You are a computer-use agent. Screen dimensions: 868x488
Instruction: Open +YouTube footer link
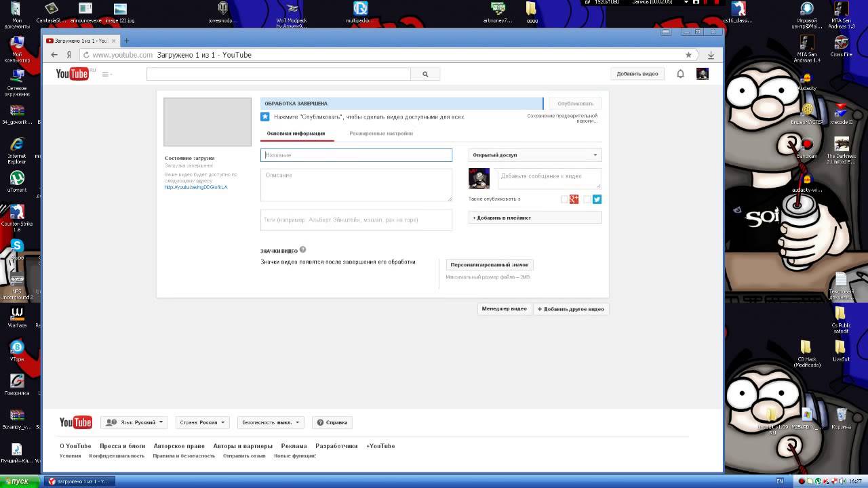point(380,446)
